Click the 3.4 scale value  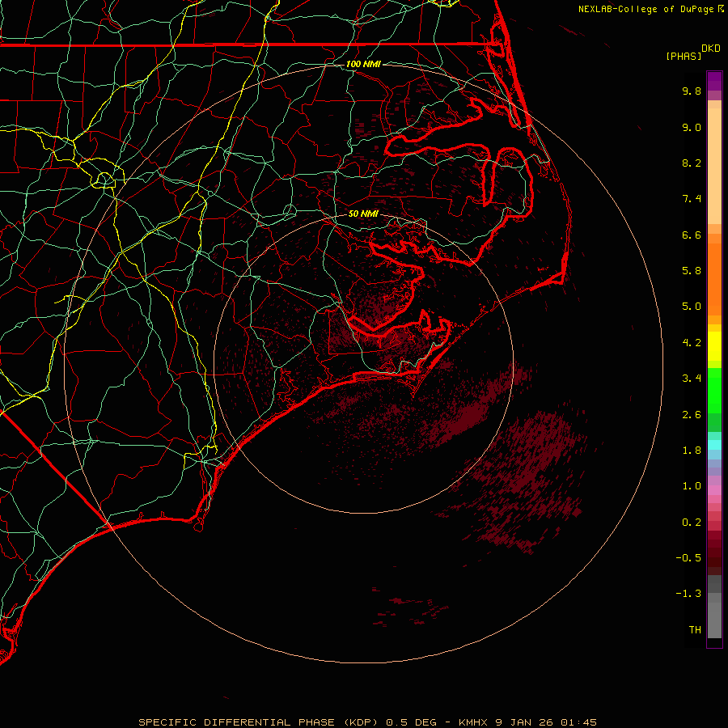[692, 379]
